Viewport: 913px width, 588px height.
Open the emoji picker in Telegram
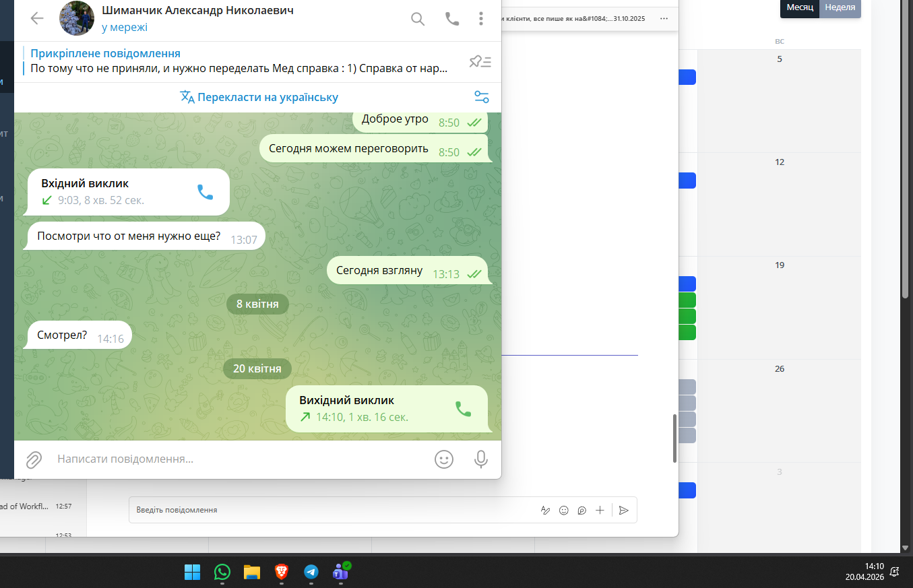tap(443, 459)
